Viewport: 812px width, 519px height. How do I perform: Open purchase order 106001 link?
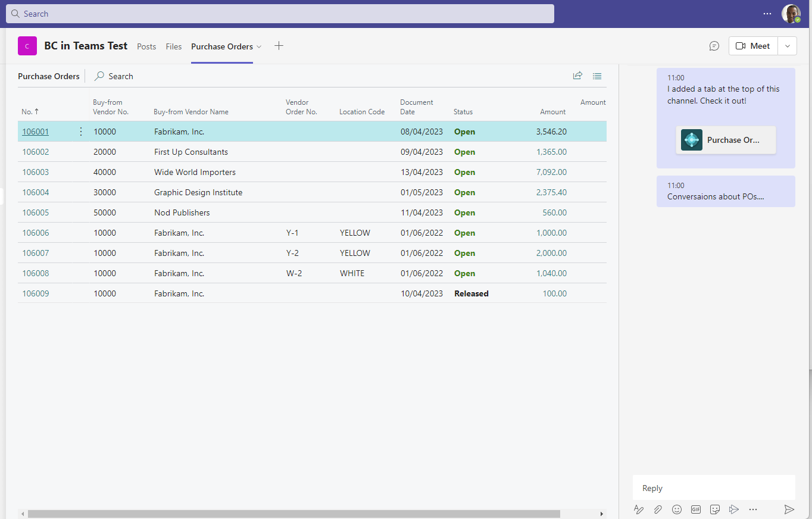pos(35,132)
